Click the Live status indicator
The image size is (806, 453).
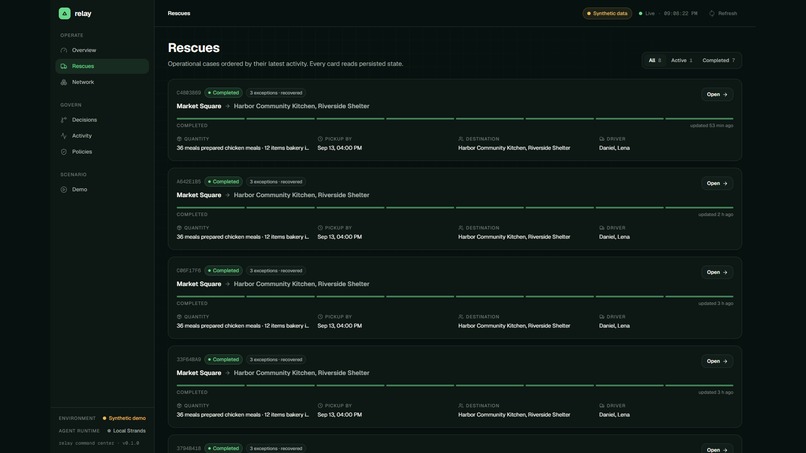[x=647, y=13]
